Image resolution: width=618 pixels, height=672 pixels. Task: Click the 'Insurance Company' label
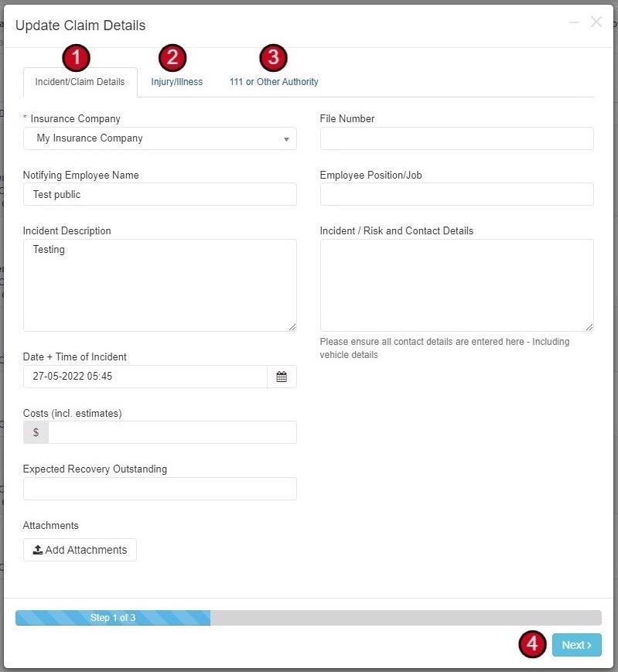[x=76, y=119]
